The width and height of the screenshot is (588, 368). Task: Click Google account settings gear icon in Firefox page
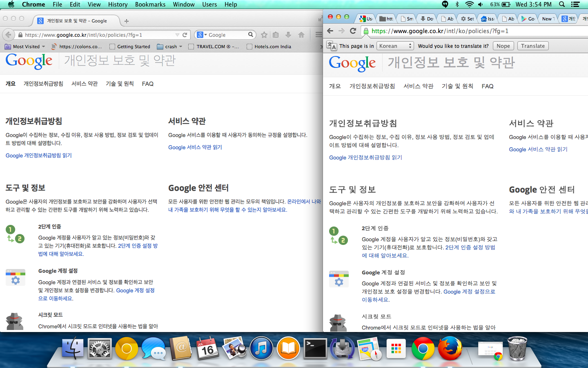(16, 278)
